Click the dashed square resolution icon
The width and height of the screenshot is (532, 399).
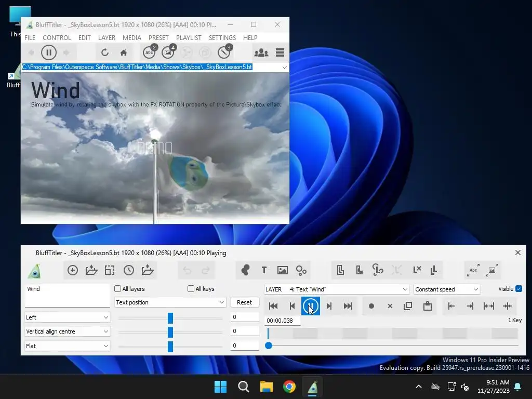pyautogui.click(x=110, y=270)
